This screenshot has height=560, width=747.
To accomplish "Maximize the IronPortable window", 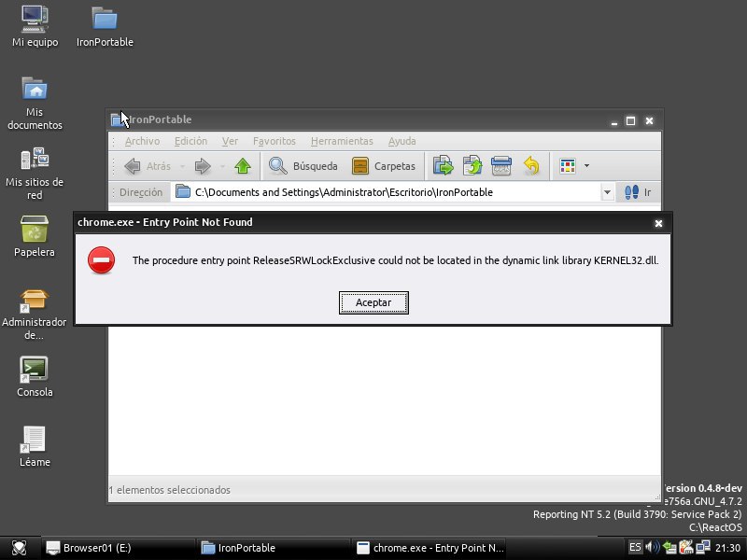I will (630, 121).
